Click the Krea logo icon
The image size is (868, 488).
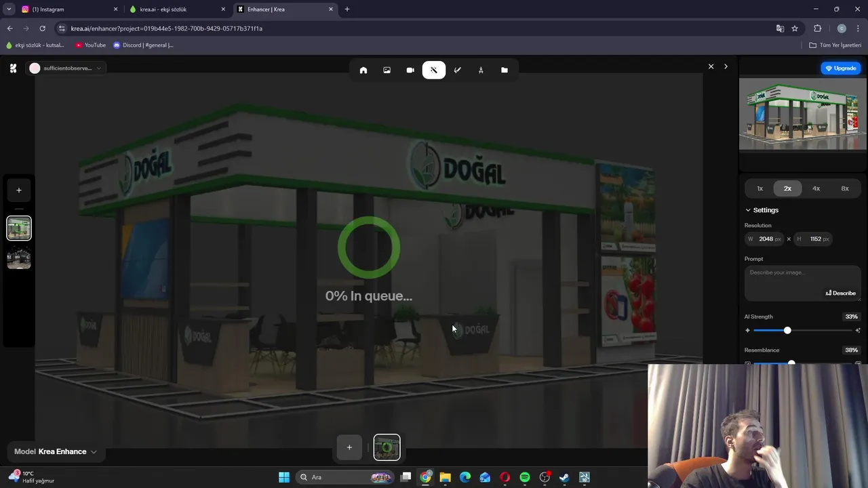coord(13,68)
